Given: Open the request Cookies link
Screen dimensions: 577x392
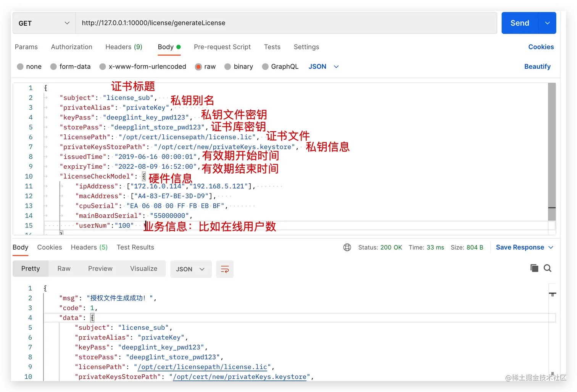Looking at the screenshot, I should 541,47.
